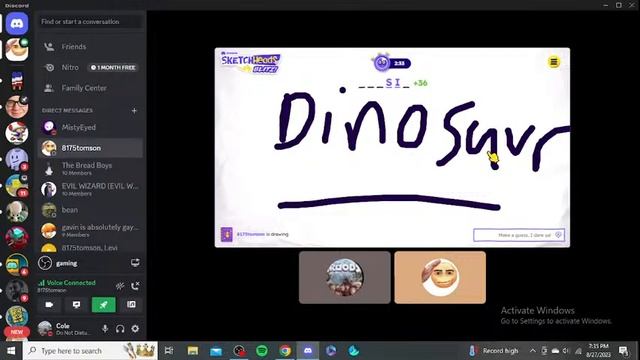640x360 pixels.
Task: Click the share your screen button
Action: pos(76,304)
